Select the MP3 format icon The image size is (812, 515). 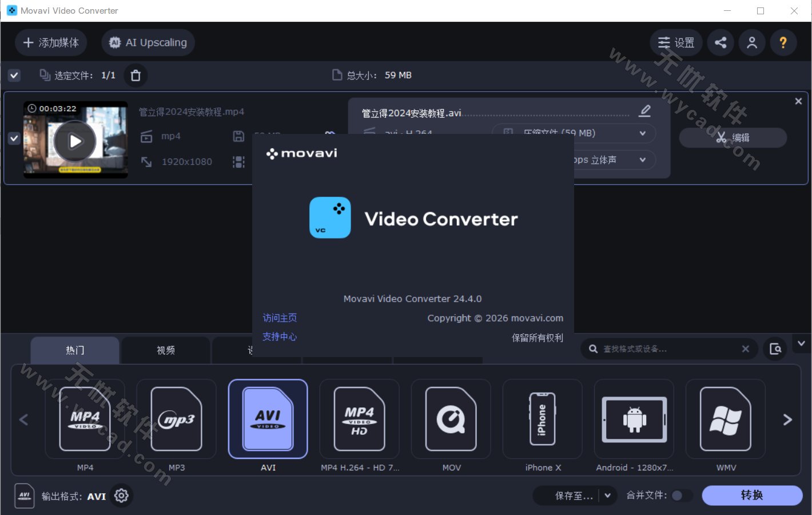(177, 419)
